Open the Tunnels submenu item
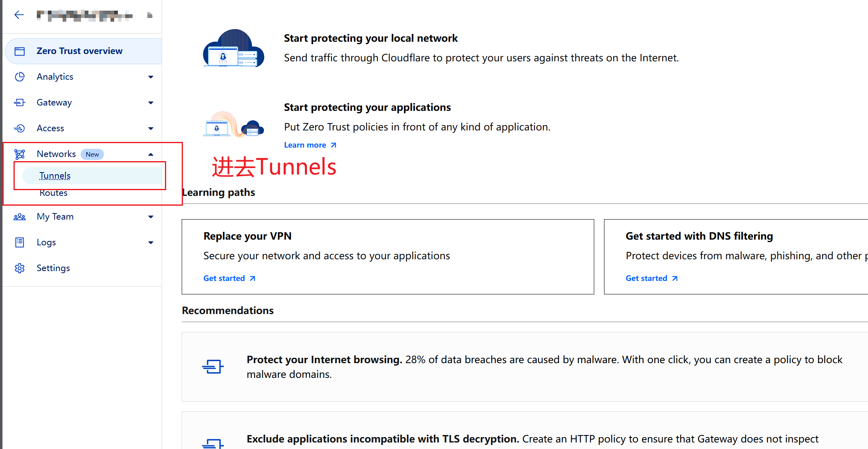868x449 pixels. click(x=55, y=176)
